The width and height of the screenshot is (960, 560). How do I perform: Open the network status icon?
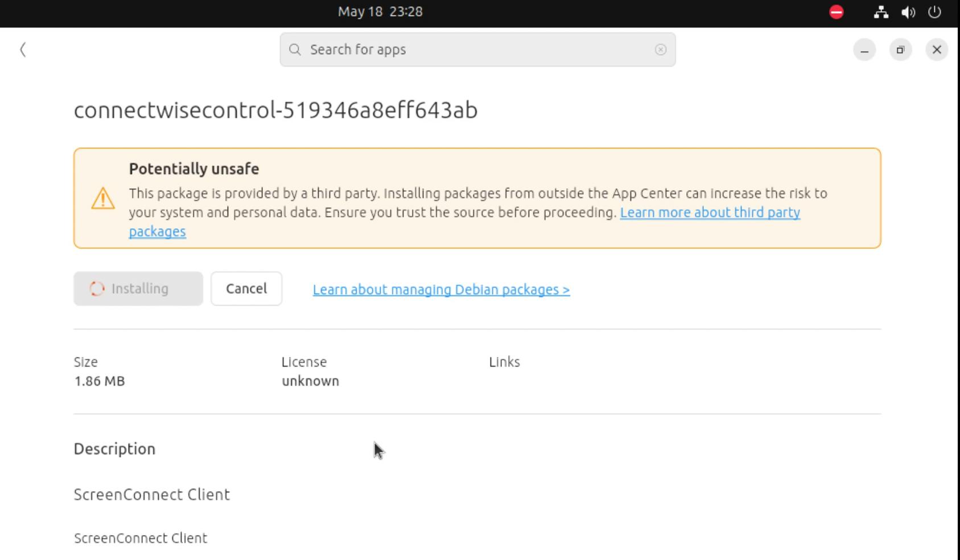881,12
